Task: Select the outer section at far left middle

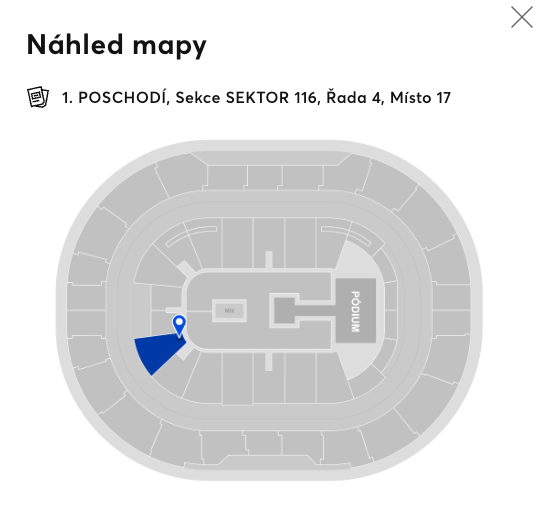Action: pos(86,297)
